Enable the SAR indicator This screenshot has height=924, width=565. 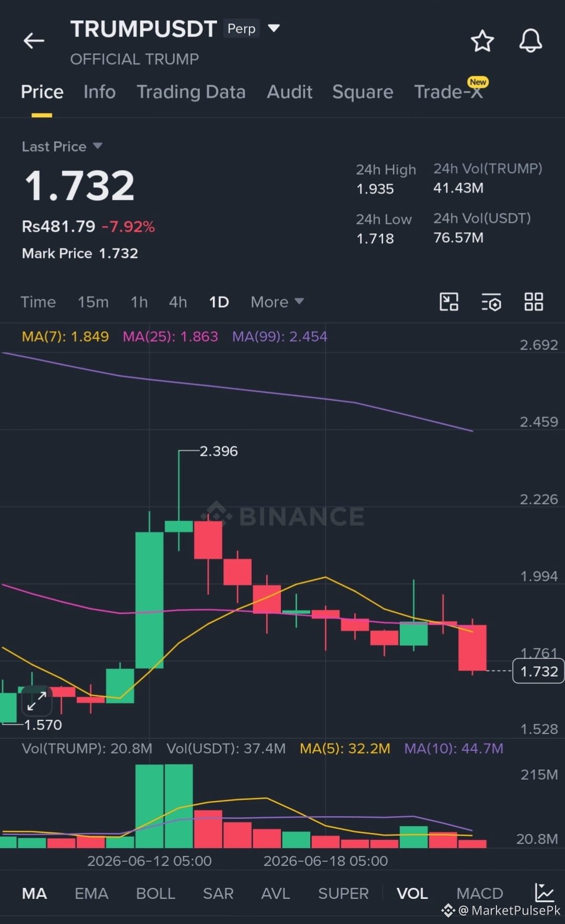pyautogui.click(x=218, y=893)
